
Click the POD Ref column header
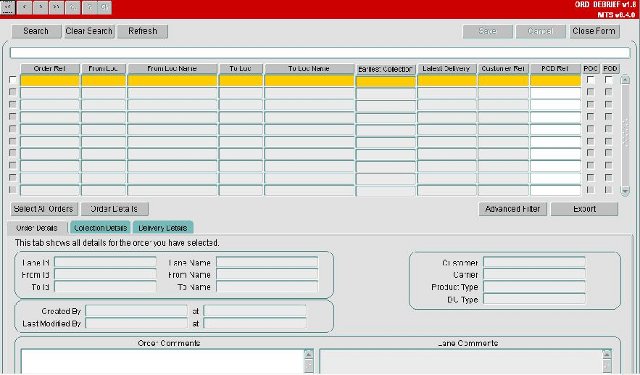click(x=556, y=69)
